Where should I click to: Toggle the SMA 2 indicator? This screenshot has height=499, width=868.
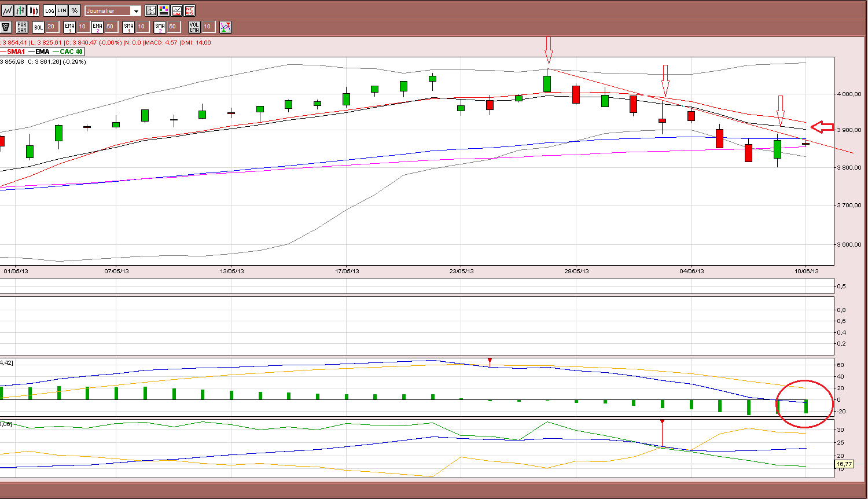160,27
